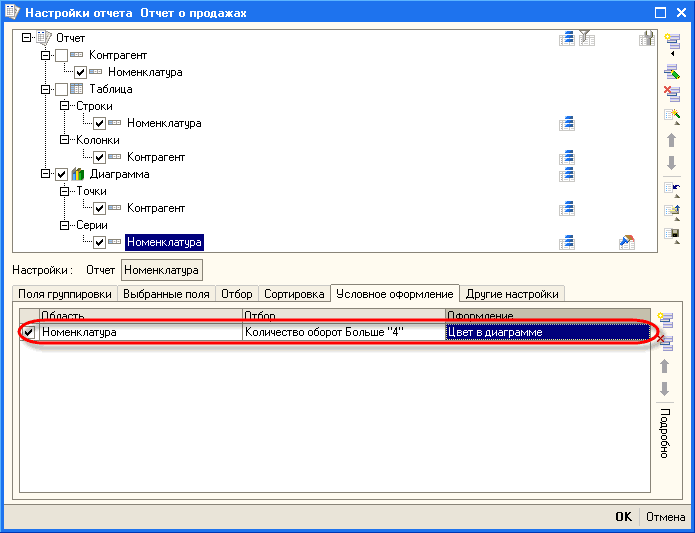
Task: Collapse the Серии node in the tree
Action: [x=64, y=225]
